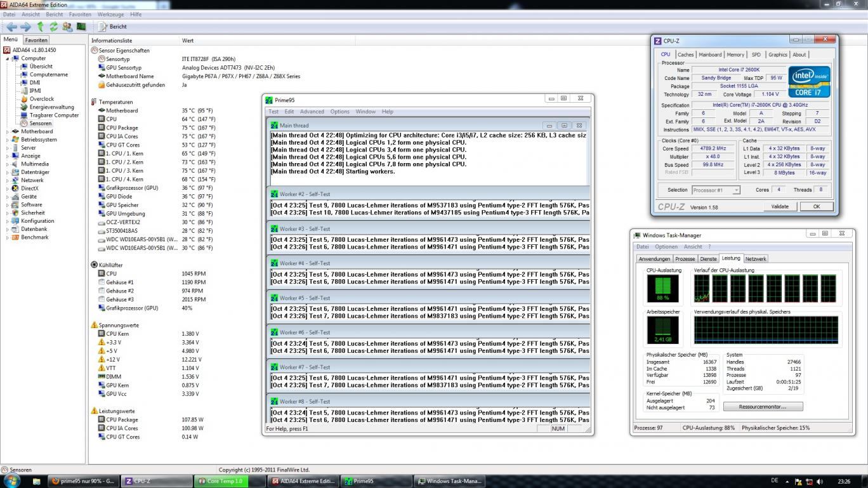Viewport: 868px width, 488px height.
Task: Collapse the Computer tree node
Action: [8, 58]
